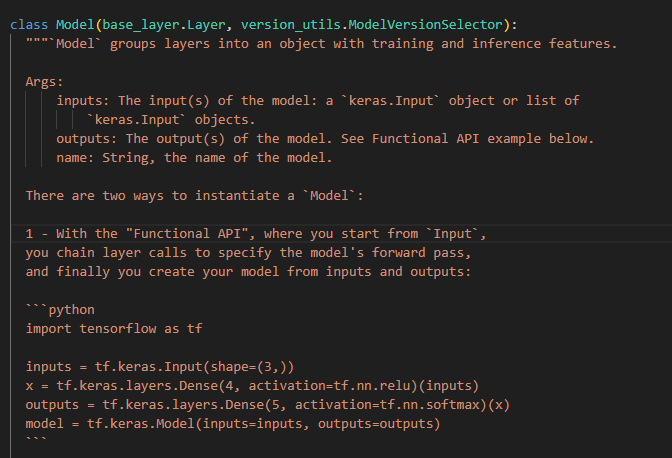Place cursor on the 'Args:' docstring line
The width and height of the screenshot is (672, 458).
coord(44,81)
